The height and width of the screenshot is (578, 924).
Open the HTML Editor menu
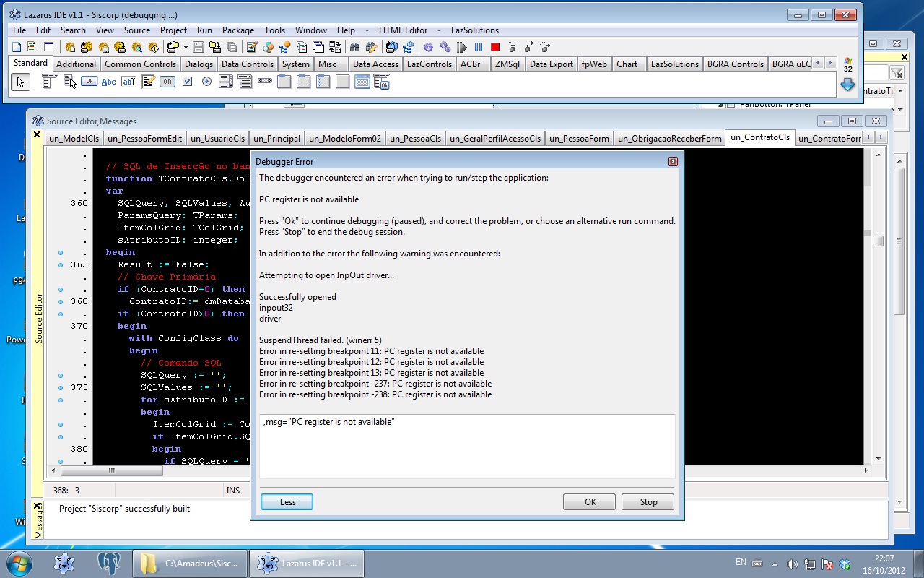404,30
